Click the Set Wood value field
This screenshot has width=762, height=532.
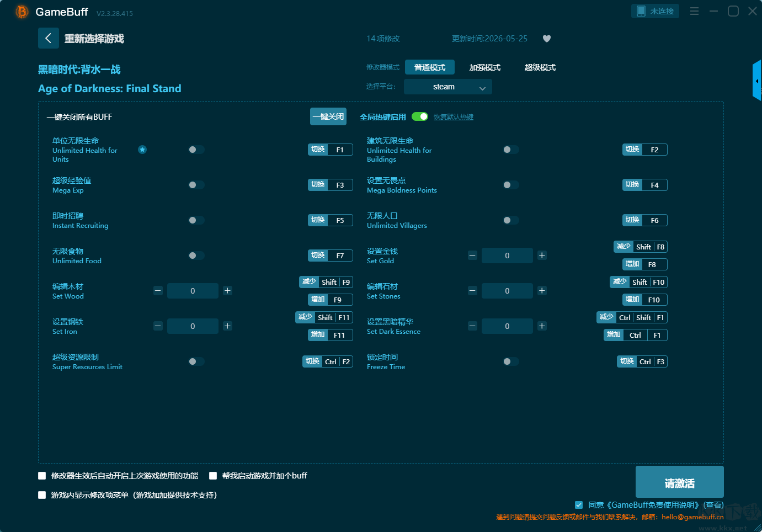tap(193, 291)
